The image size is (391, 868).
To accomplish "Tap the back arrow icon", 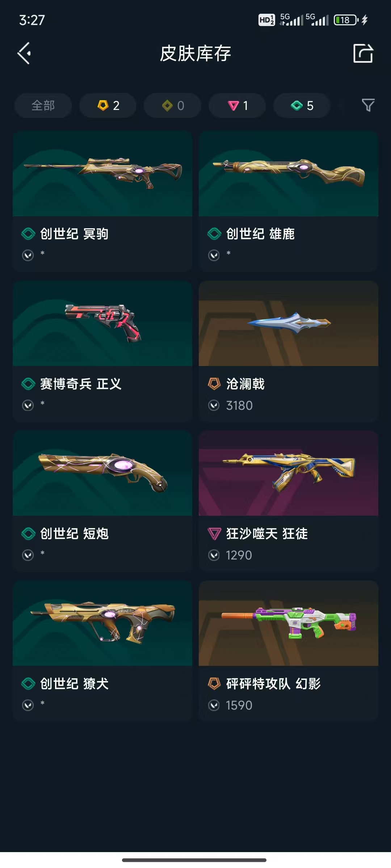I will point(24,54).
